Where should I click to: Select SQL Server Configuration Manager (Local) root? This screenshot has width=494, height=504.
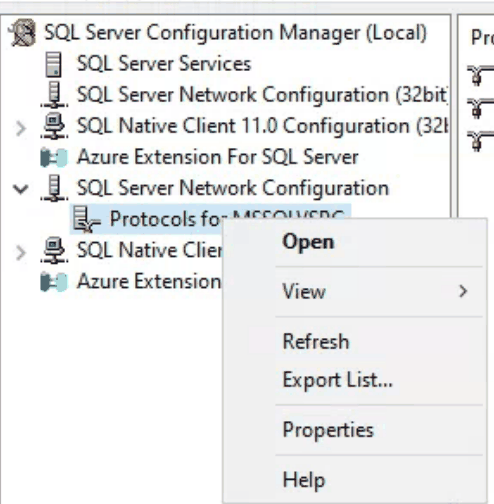tap(235, 33)
